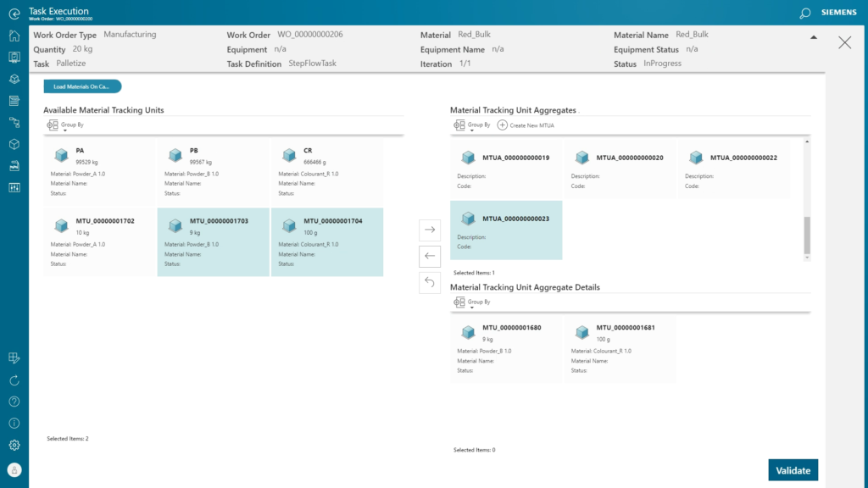Screen dimensions: 868x488
Task: Select the MTU_00000001702 tile
Action: [100, 241]
